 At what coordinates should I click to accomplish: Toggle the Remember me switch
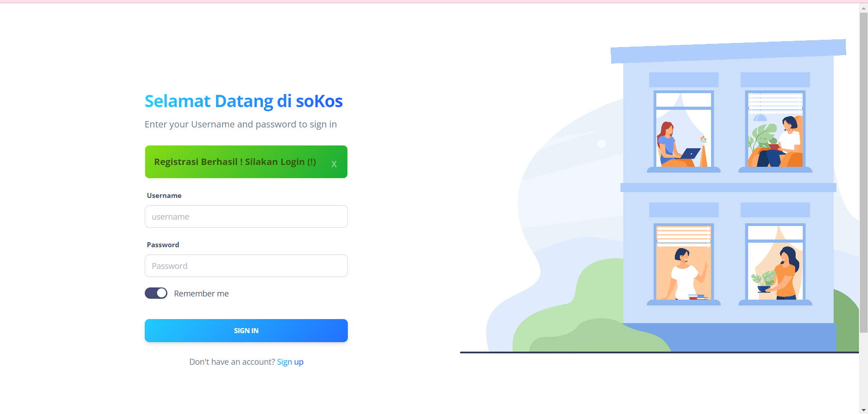point(156,293)
